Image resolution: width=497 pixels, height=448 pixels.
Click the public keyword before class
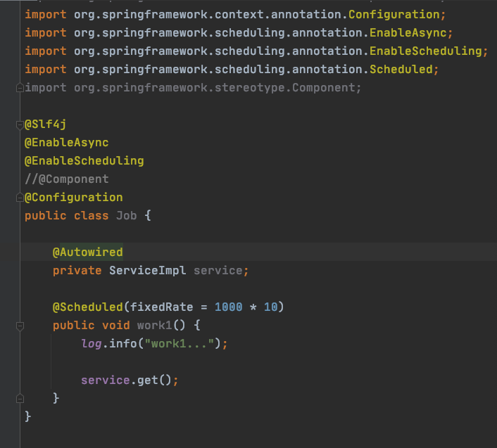[x=46, y=216]
